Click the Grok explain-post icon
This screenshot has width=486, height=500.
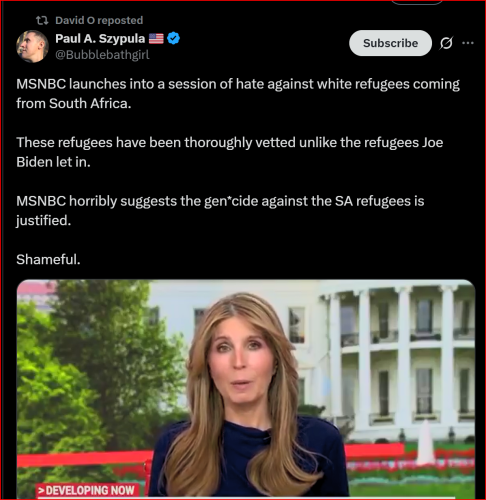(x=446, y=43)
